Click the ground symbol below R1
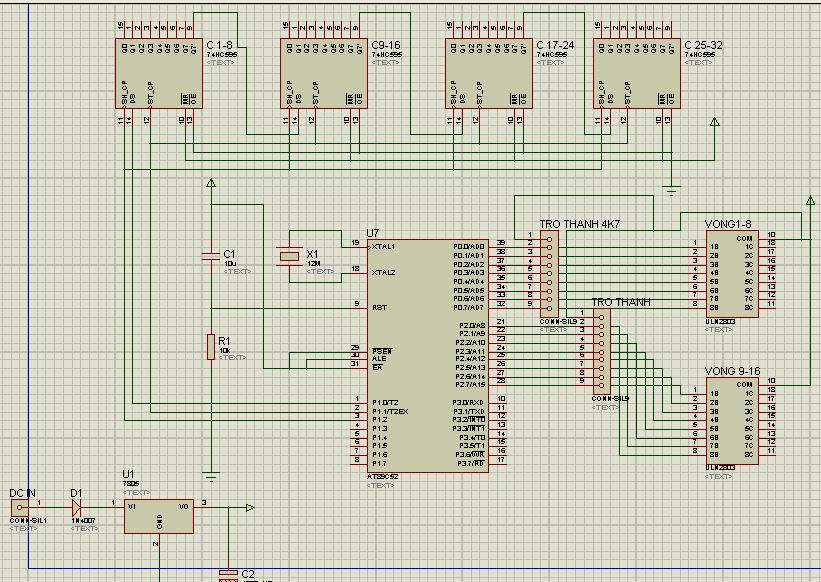 tap(210, 476)
